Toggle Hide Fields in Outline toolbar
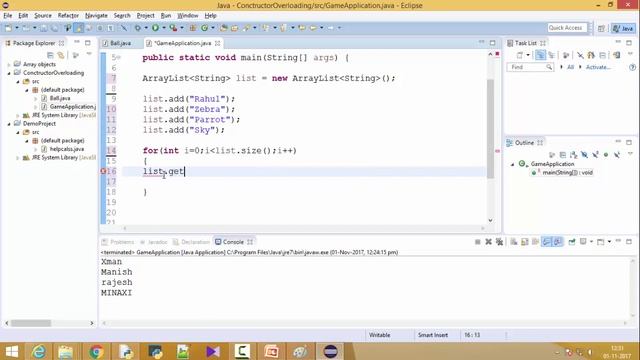The width and height of the screenshot is (640, 360). 584,155
